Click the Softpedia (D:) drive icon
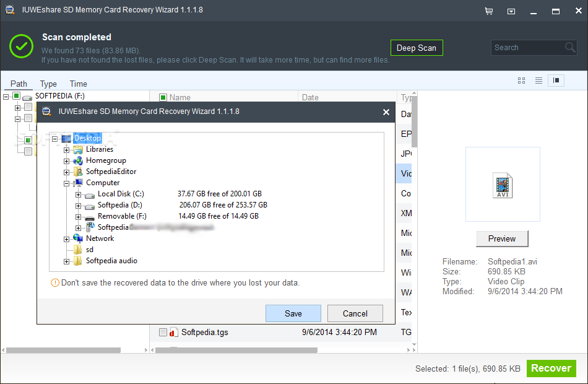This screenshot has width=588, height=384. 90,206
